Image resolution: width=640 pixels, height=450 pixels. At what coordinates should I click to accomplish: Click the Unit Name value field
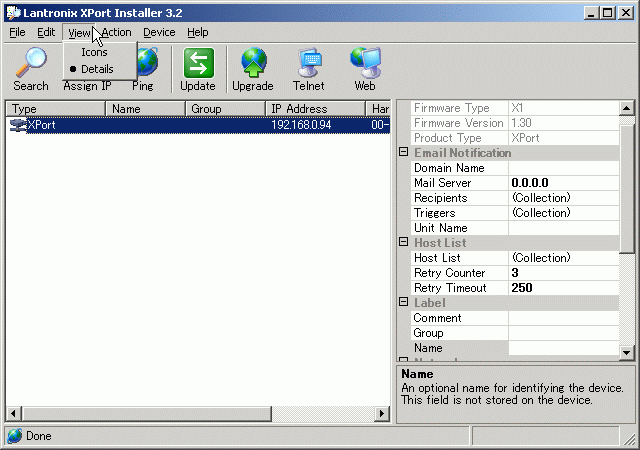[564, 228]
